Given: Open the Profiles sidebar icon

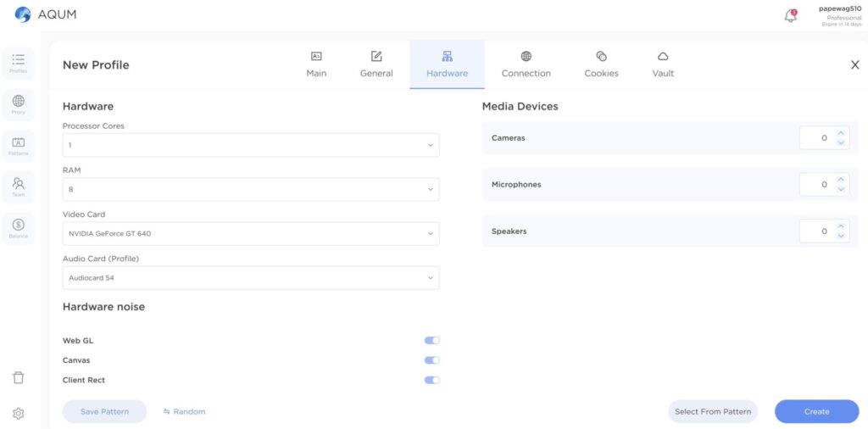Looking at the screenshot, I should tap(19, 63).
